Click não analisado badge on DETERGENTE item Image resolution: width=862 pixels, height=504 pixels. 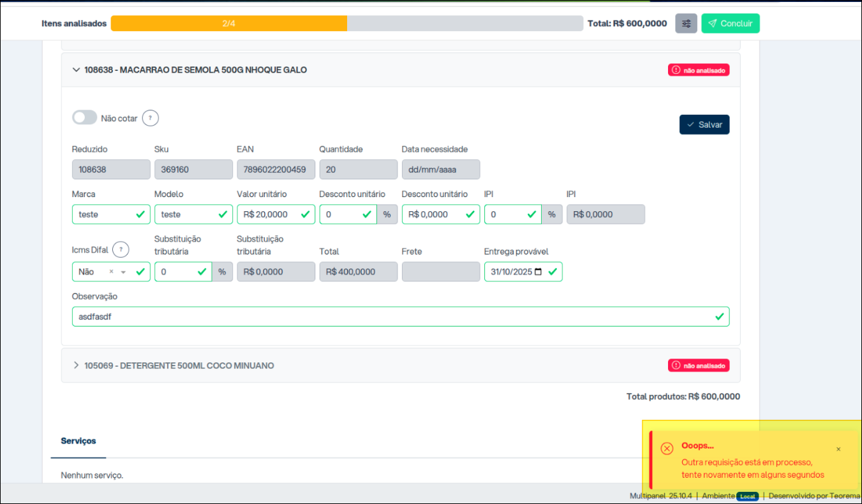click(x=699, y=366)
